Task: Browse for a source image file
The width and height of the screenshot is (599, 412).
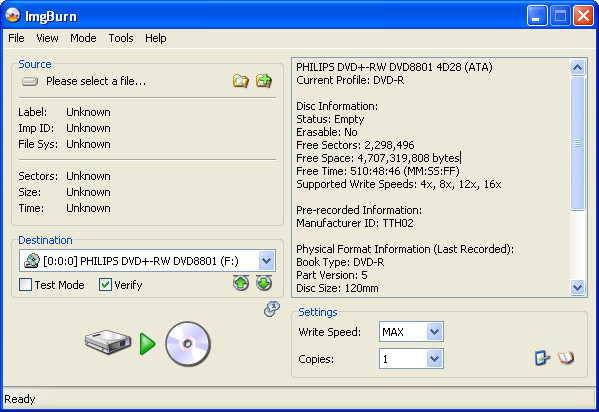Action: pyautogui.click(x=241, y=81)
